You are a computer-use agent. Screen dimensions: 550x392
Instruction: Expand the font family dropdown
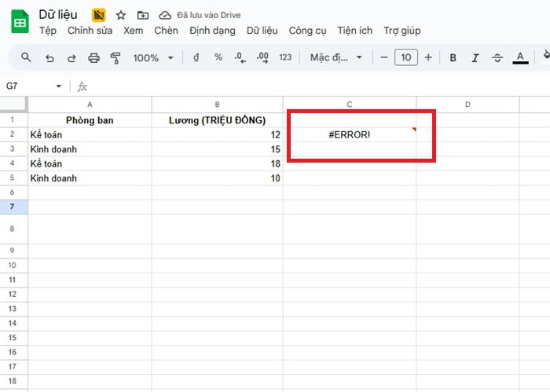(x=336, y=57)
